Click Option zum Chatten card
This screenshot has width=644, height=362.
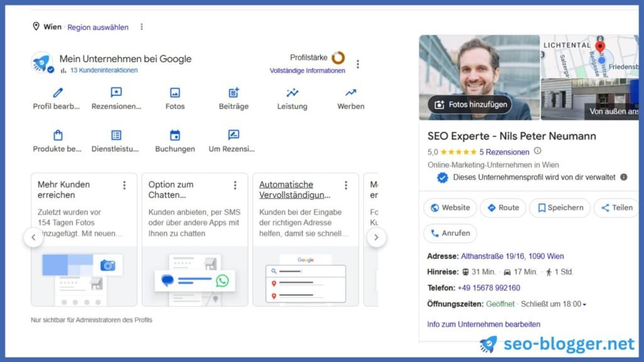coord(195,239)
